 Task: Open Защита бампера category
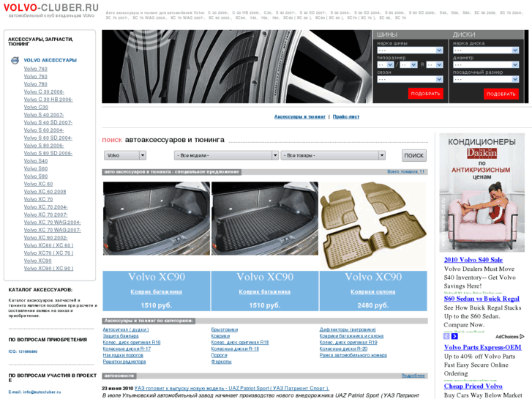tap(121, 336)
